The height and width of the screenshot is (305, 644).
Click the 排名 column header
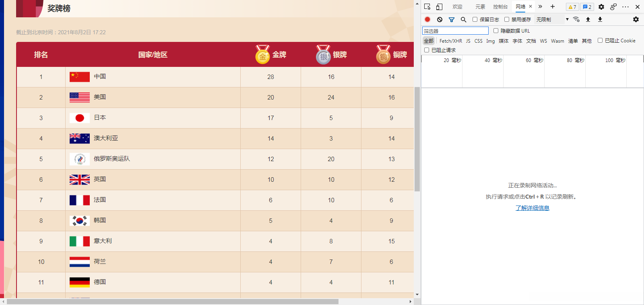[41, 54]
